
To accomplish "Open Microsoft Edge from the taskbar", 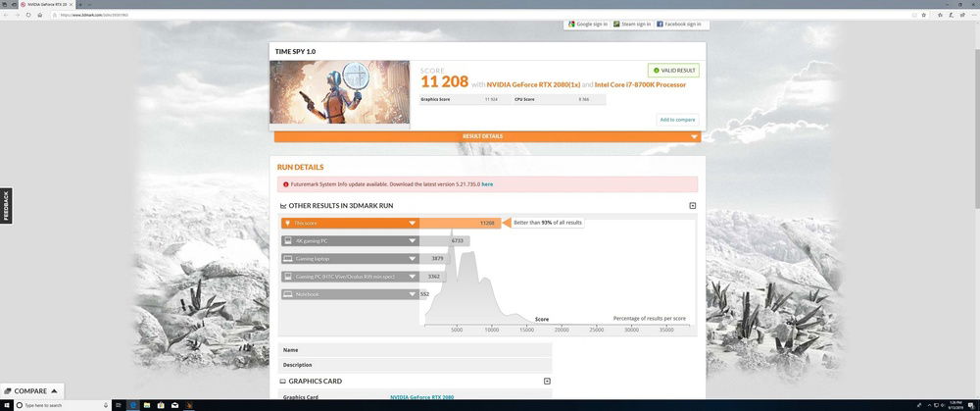I will point(133,405).
